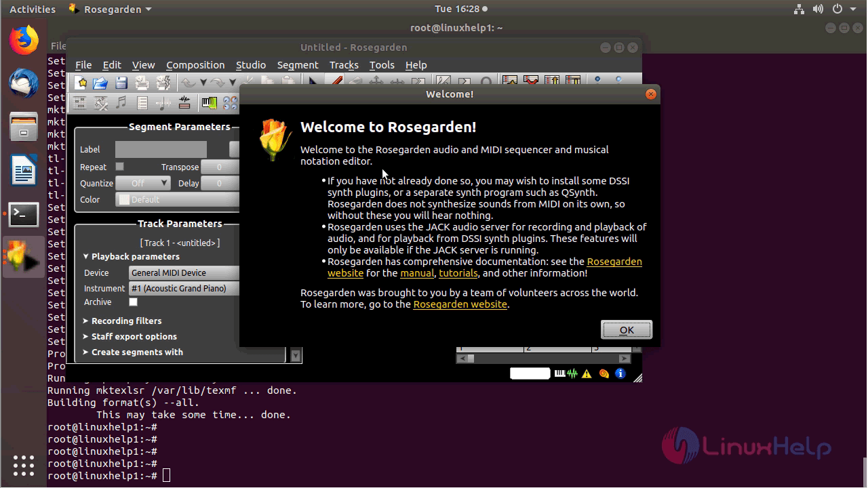
Task: Click the Save floppy disk icon
Action: (x=121, y=83)
